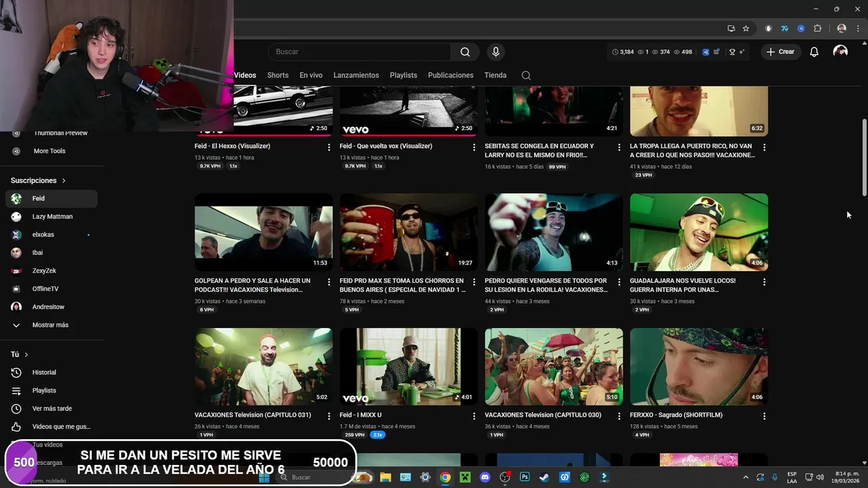Viewport: 868px width, 488px height.
Task: Open title LA TROPA LLEGA A PUERTO RICO
Action: (692, 150)
